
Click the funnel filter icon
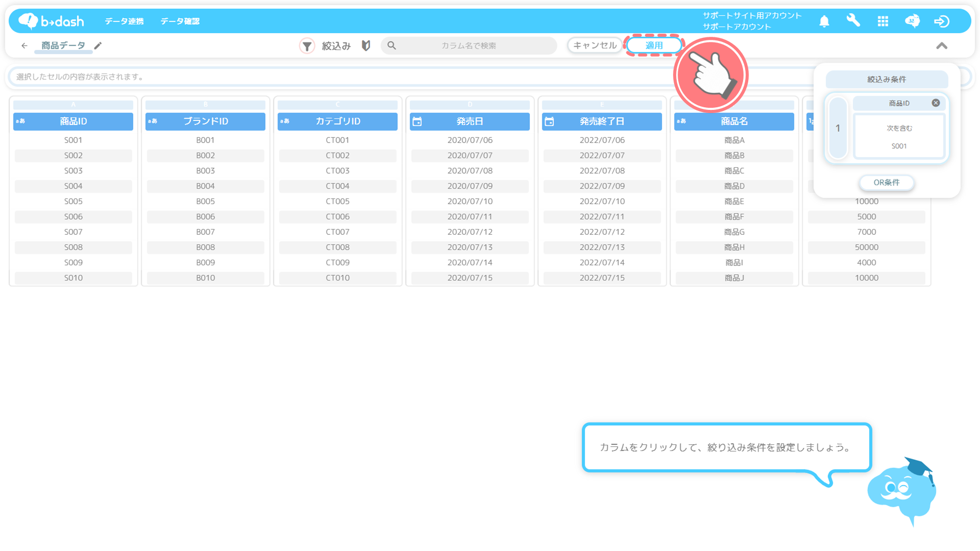pos(307,46)
